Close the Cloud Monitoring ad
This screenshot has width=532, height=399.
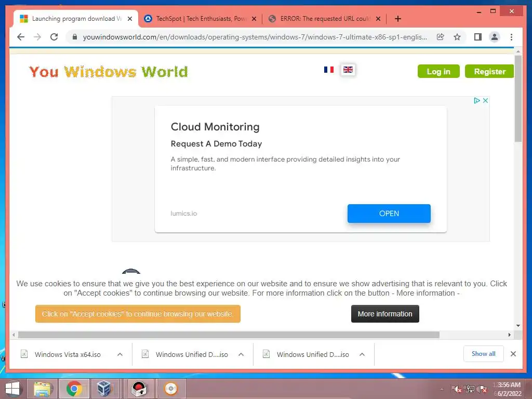486,100
